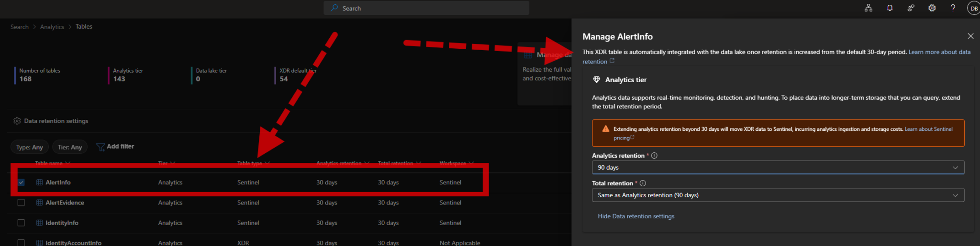This screenshot has width=980, height=246.
Task: Open the IdentityInfo table name
Action: [x=62, y=223]
